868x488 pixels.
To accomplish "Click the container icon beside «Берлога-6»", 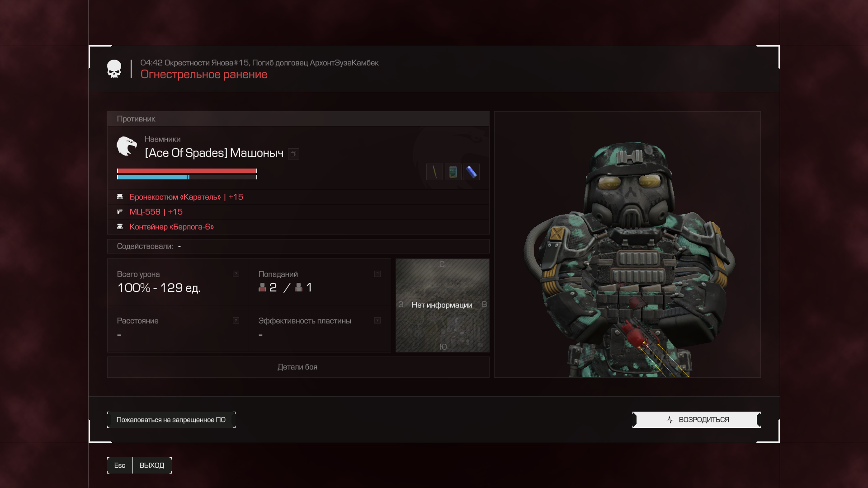I will click(120, 226).
